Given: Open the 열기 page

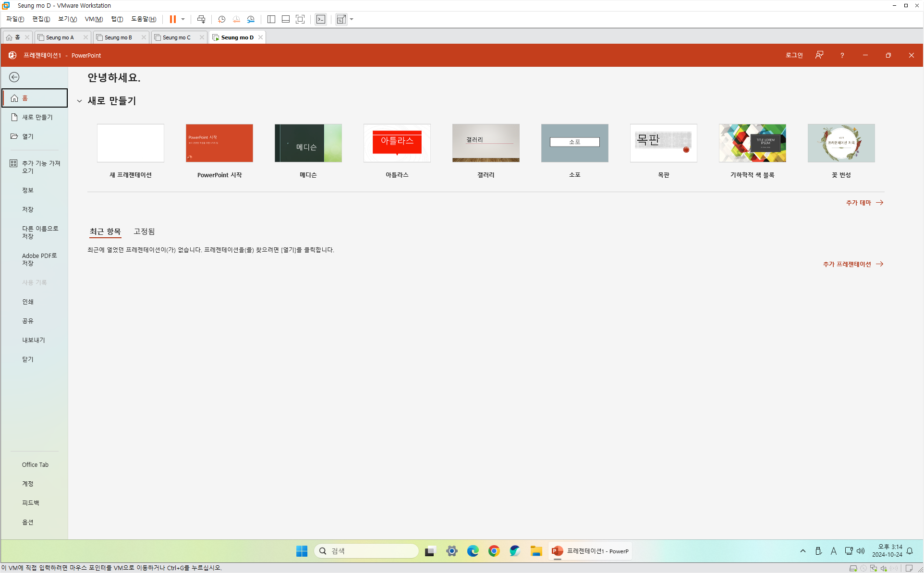Looking at the screenshot, I should [35, 136].
